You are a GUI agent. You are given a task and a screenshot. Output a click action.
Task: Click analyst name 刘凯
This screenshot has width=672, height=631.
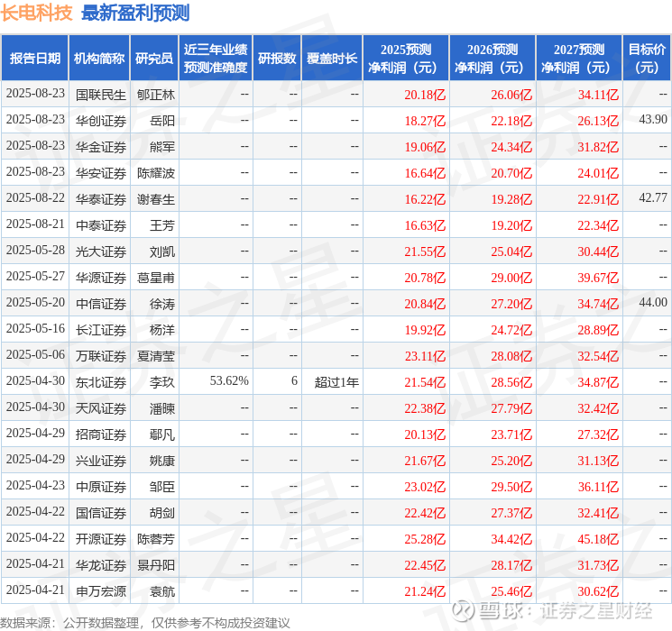click(162, 251)
